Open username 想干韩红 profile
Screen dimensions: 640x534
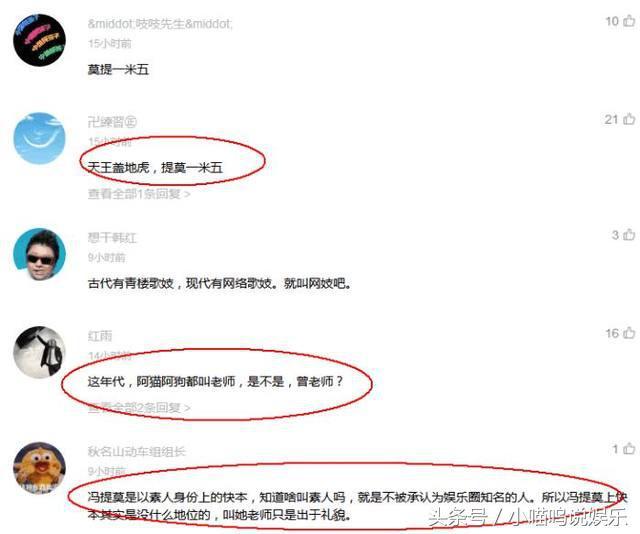(112, 238)
